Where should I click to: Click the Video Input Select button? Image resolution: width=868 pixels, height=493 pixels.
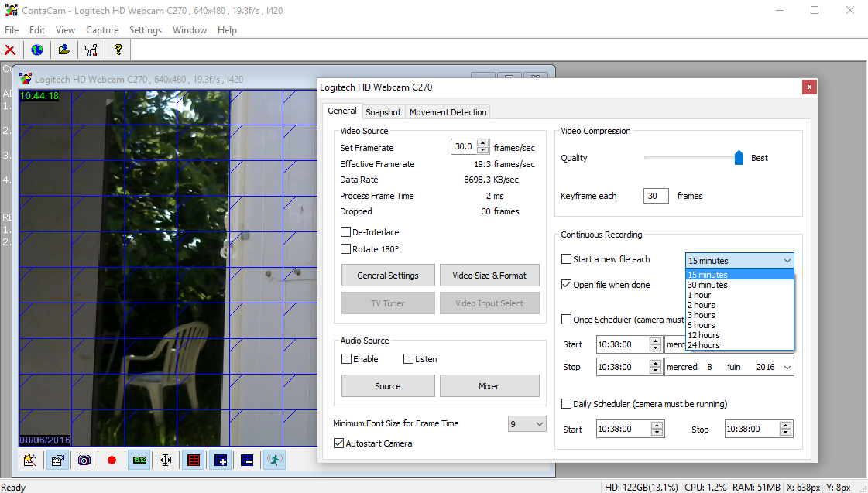click(x=489, y=303)
